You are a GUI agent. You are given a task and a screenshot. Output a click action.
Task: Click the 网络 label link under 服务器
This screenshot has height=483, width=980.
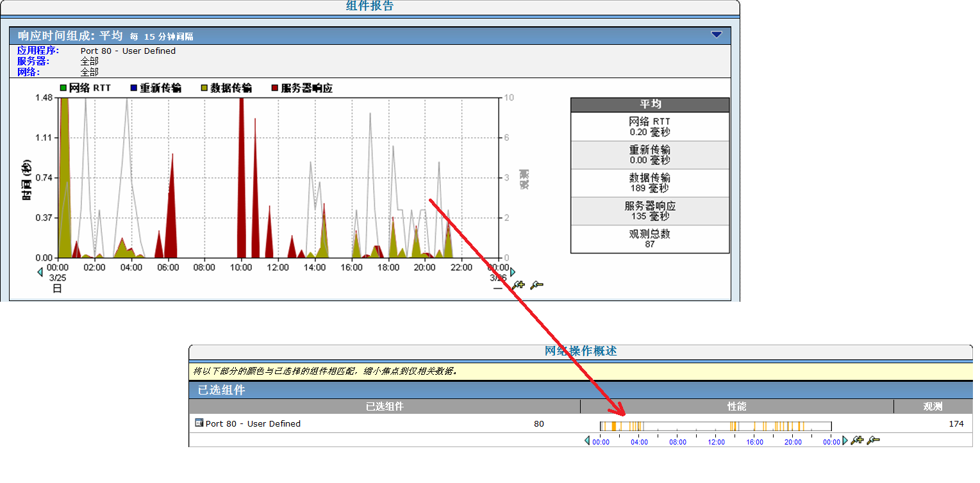pos(29,72)
